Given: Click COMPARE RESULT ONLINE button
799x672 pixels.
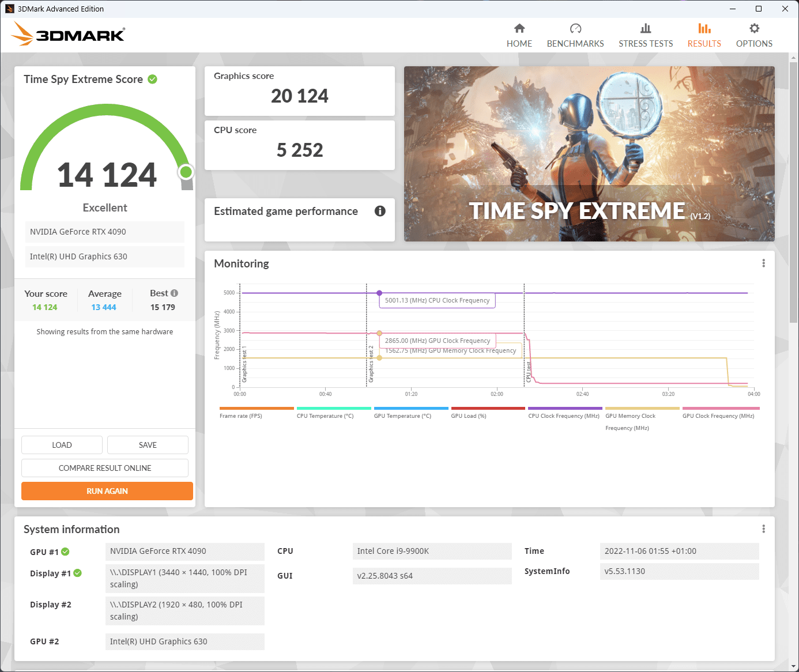Looking at the screenshot, I should coord(105,468).
